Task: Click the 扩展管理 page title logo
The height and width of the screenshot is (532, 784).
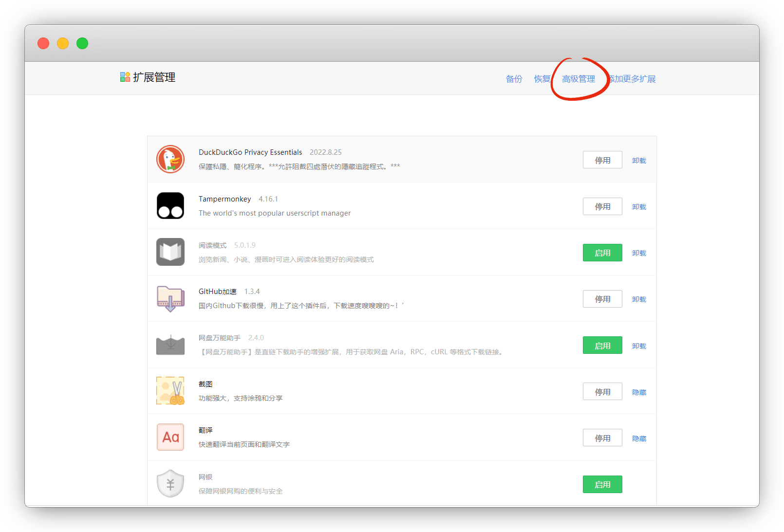Action: pyautogui.click(x=125, y=77)
